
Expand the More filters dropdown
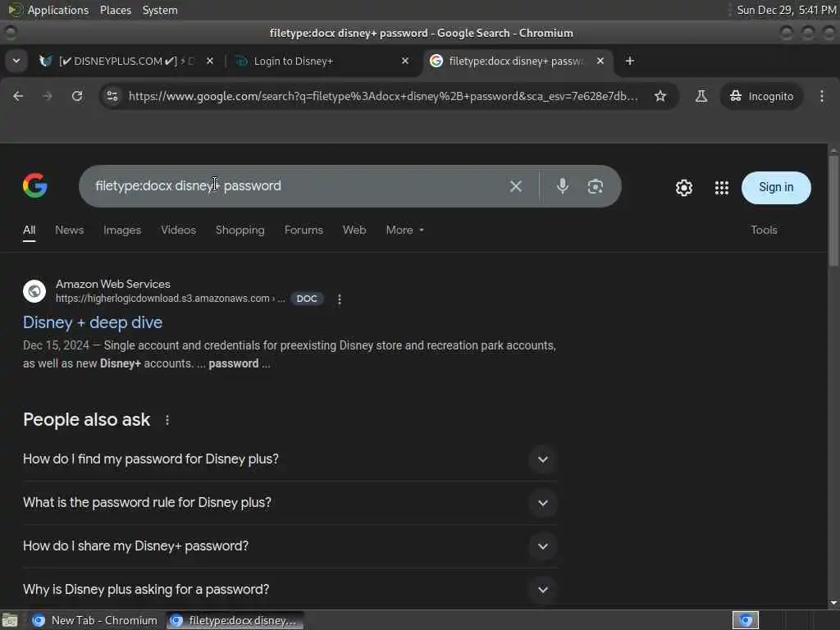pos(404,231)
